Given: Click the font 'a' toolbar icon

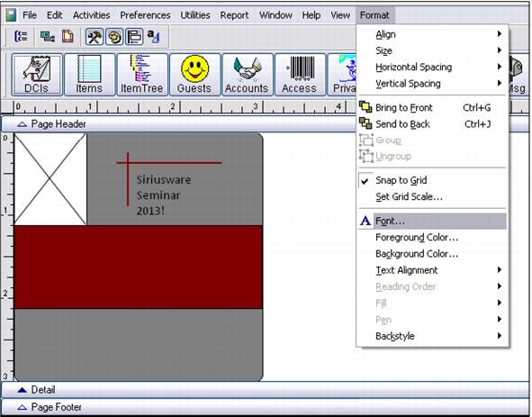Looking at the screenshot, I should tap(153, 36).
